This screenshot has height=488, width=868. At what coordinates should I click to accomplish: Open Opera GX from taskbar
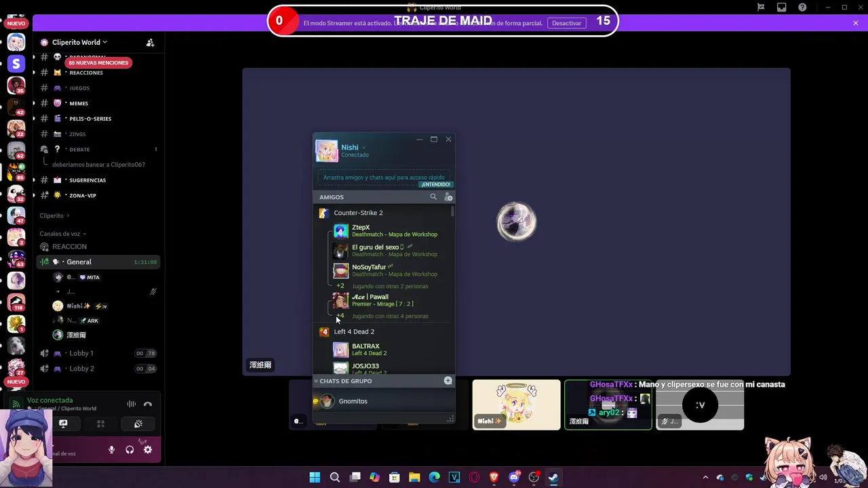[x=474, y=477]
